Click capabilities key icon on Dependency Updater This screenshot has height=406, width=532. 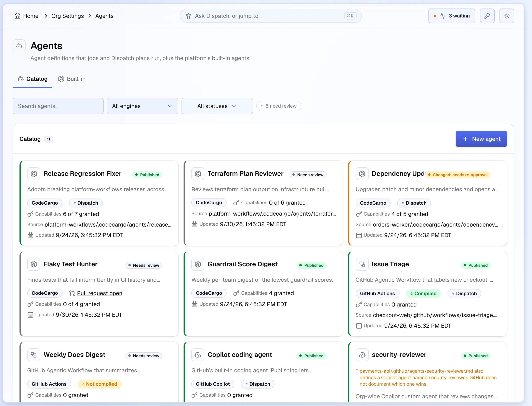click(x=359, y=214)
